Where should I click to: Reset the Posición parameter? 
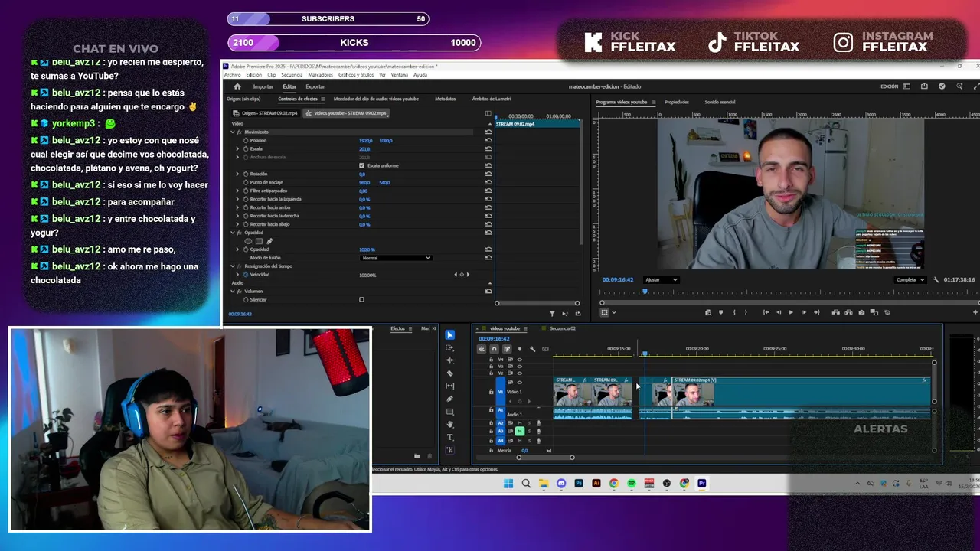[488, 140]
